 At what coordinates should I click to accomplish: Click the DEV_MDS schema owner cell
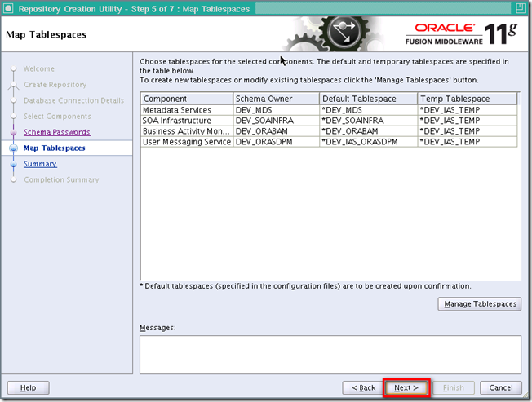click(276, 110)
